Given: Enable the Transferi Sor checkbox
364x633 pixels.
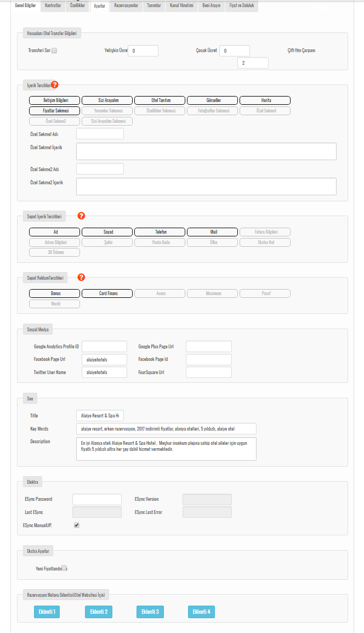Looking at the screenshot, I should coord(54,51).
